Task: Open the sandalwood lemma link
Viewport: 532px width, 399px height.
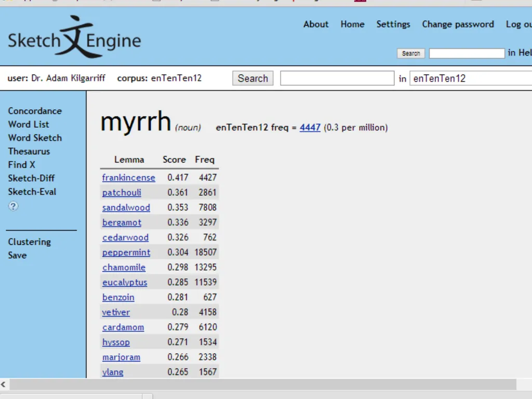Action: 126,207
